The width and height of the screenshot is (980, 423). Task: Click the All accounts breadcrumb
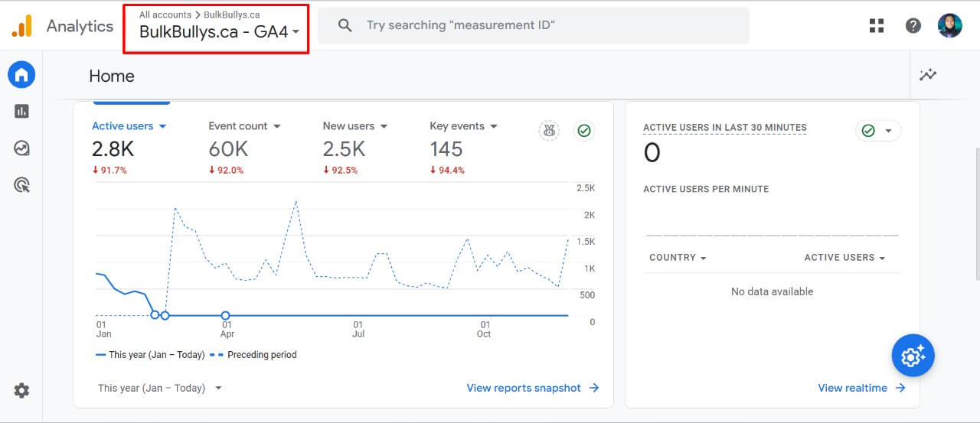[x=165, y=15]
